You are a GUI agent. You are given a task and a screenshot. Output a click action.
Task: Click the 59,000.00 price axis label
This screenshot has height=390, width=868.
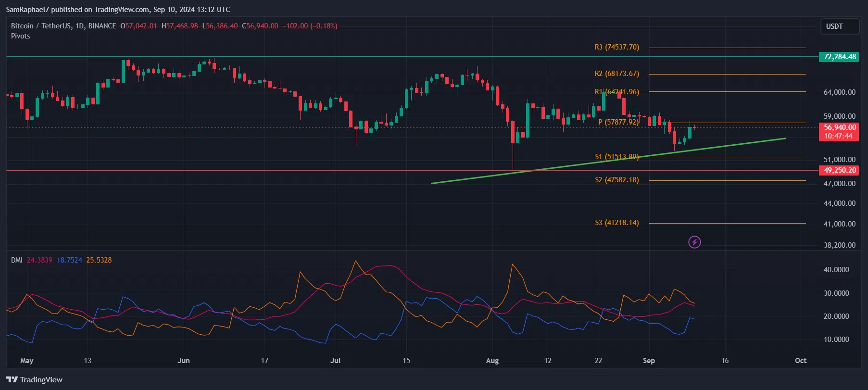[840, 116]
